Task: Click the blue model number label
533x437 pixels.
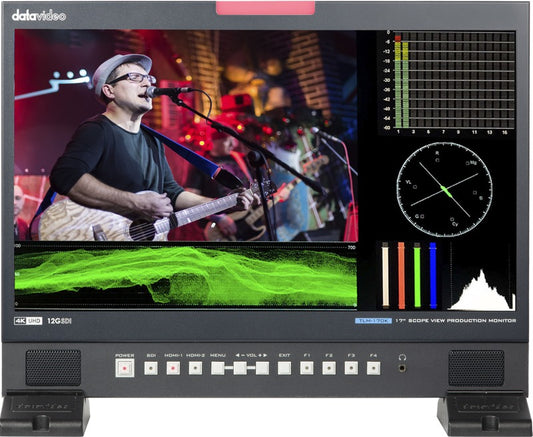Action: tap(373, 321)
